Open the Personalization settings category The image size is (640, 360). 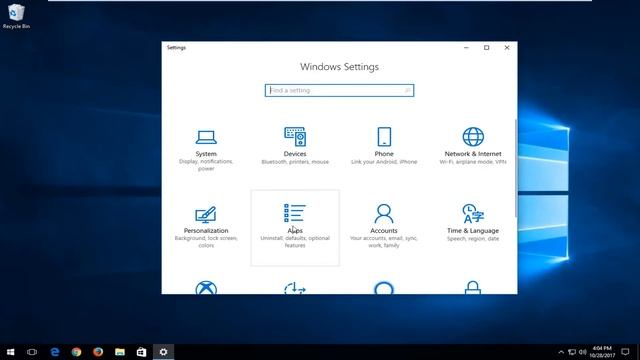pyautogui.click(x=206, y=227)
